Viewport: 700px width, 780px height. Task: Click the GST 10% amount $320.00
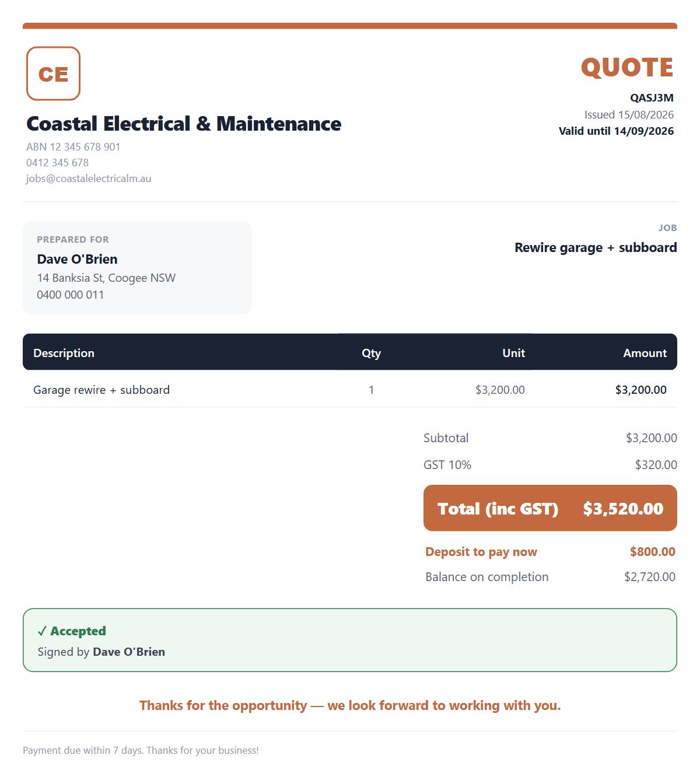tap(656, 465)
